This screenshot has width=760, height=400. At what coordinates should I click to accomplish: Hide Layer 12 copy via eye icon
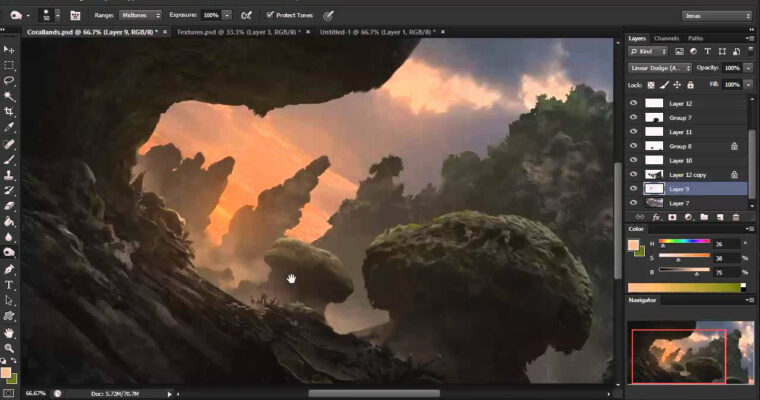click(633, 174)
